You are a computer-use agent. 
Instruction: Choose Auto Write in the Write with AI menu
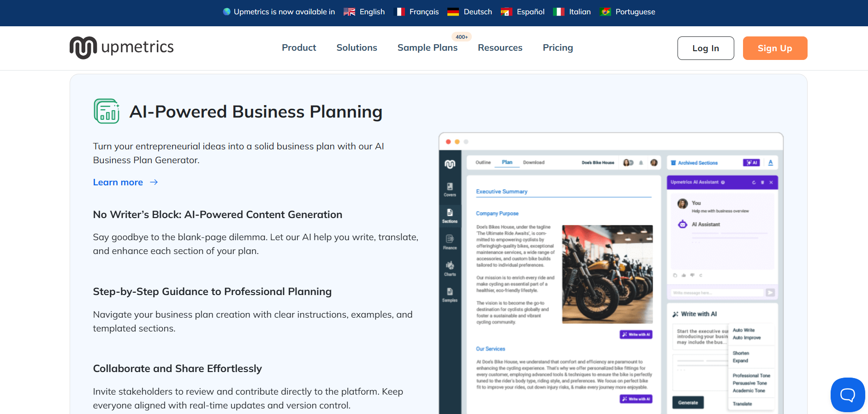tap(744, 330)
